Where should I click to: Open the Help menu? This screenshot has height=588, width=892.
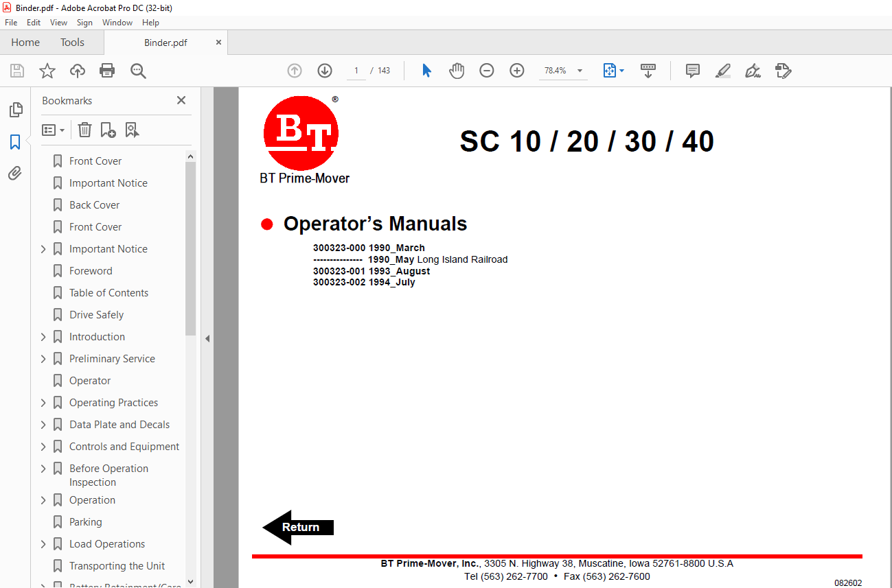[x=150, y=23]
